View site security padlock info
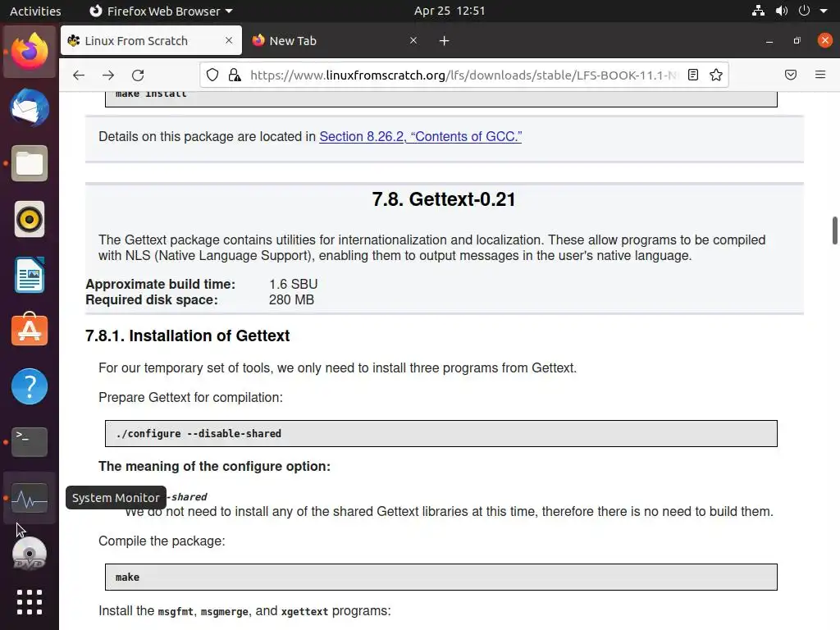840x630 pixels. (235, 75)
